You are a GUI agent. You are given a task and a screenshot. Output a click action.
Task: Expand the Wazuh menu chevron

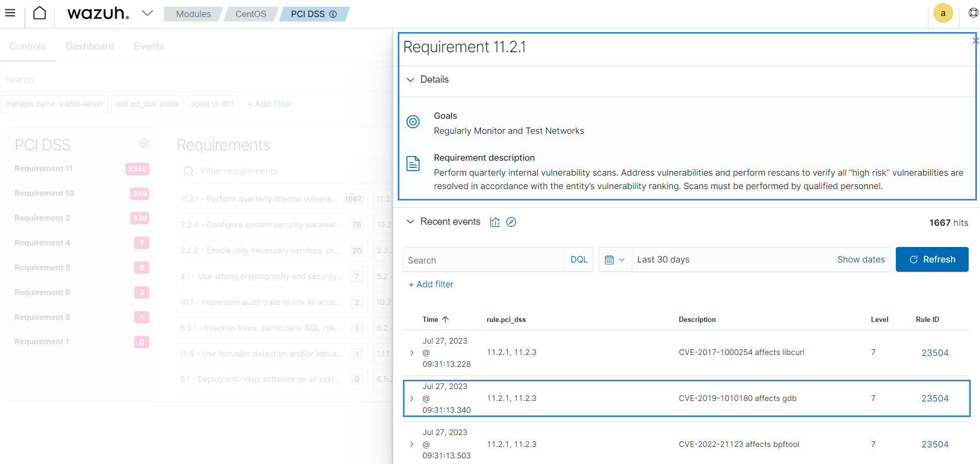tap(148, 13)
